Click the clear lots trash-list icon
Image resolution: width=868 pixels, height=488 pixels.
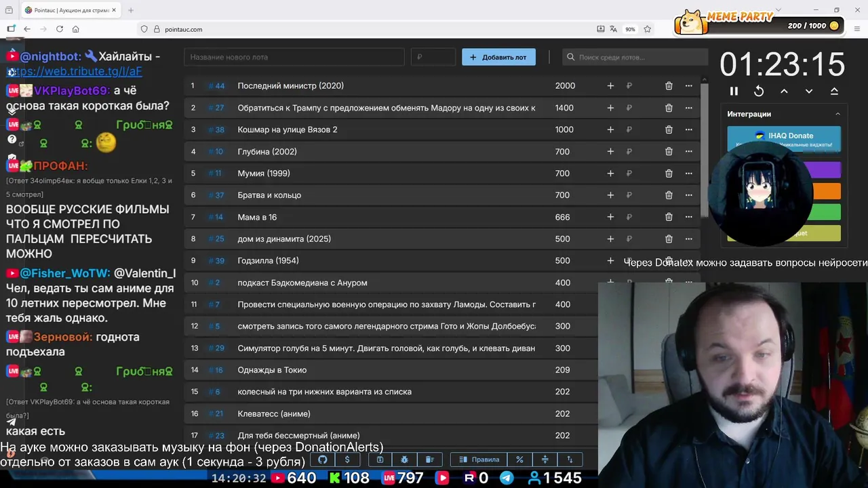click(429, 460)
